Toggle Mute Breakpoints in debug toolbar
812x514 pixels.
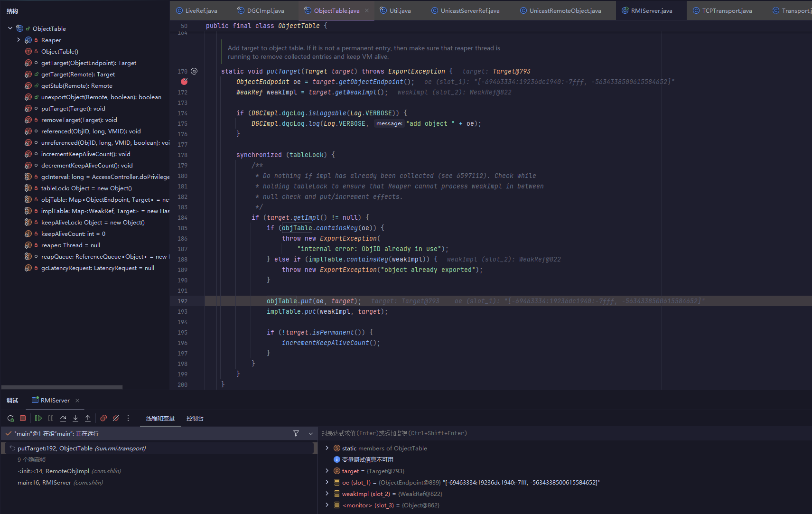pos(116,418)
